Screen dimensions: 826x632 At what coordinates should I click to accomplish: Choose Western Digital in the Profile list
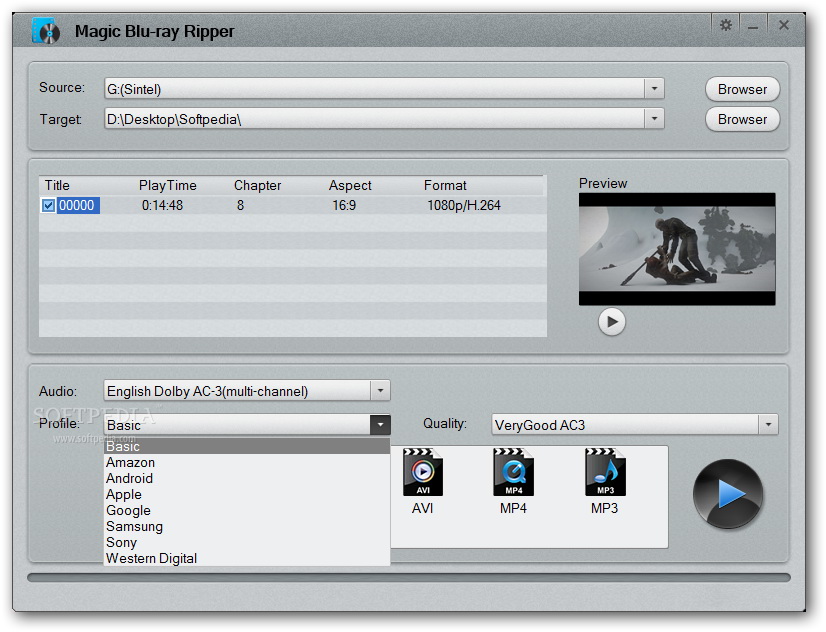tap(247, 558)
